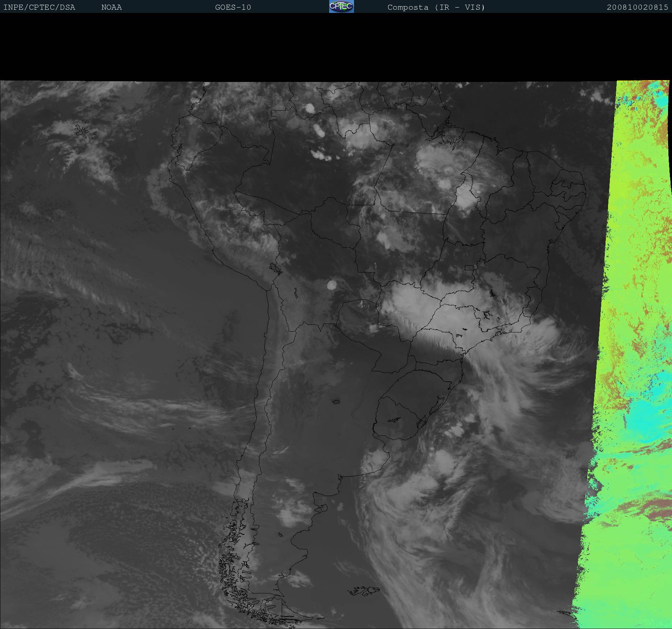This screenshot has height=629, width=672.
Task: Click the GOES-10 satellite name text
Action: click(233, 8)
